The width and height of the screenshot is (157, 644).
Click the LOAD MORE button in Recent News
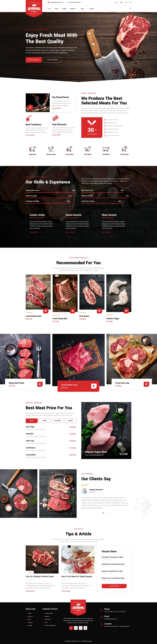(x=114, y=586)
